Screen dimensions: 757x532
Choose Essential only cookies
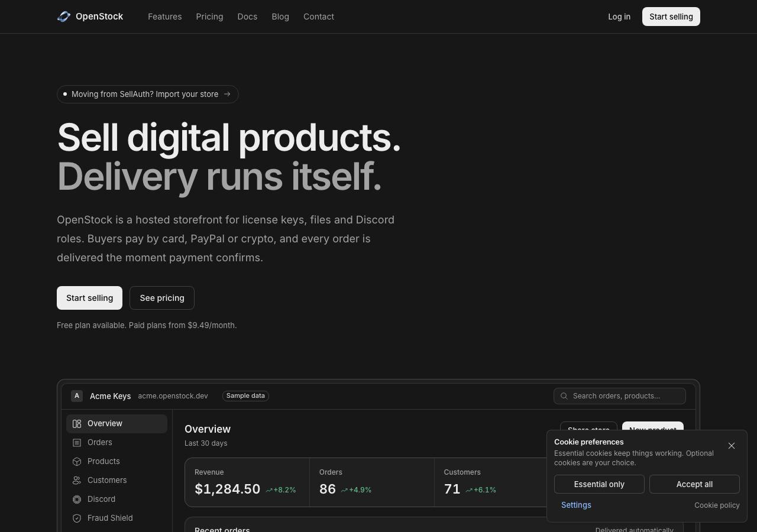click(x=599, y=484)
